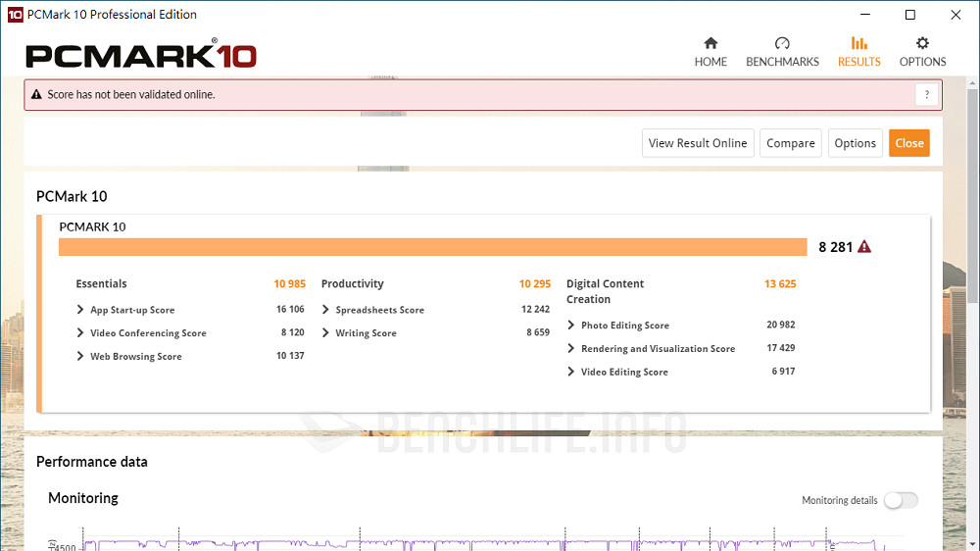Click the PCMark 10 title bar app icon

pyautogui.click(x=15, y=15)
